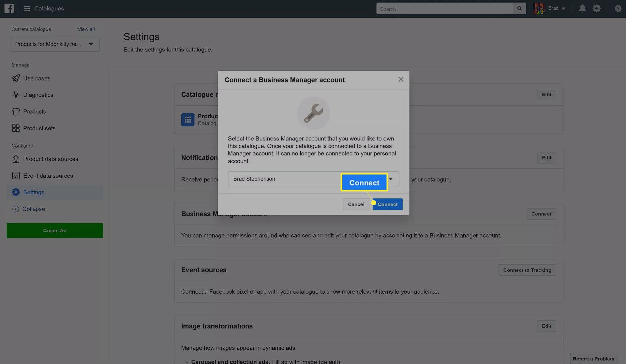Click the Use cases icon in sidebar
626x364 pixels.
(x=16, y=79)
